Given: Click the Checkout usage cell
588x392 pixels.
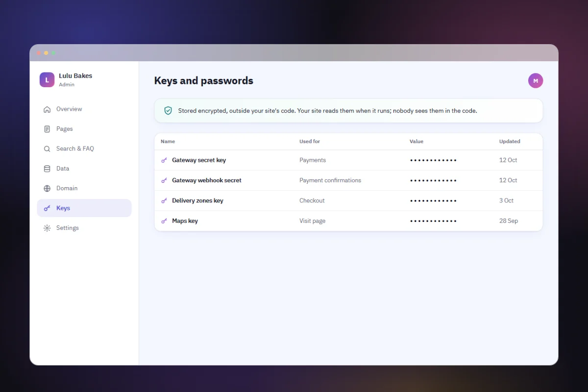Looking at the screenshot, I should point(312,201).
